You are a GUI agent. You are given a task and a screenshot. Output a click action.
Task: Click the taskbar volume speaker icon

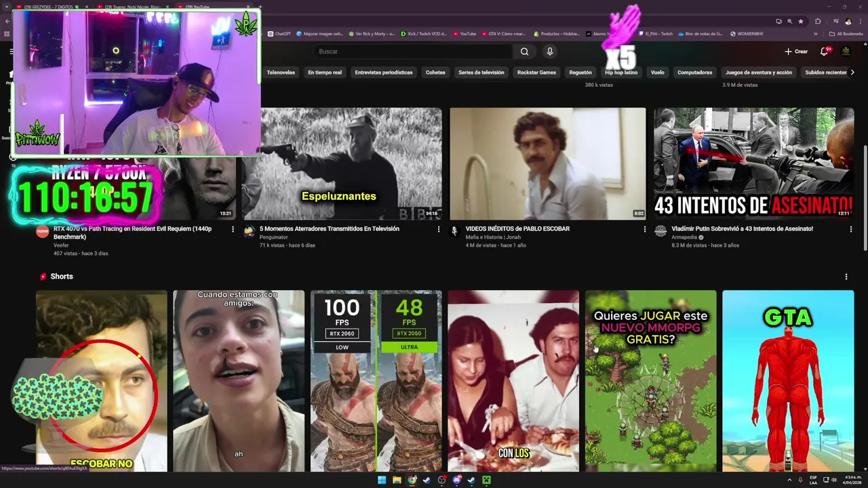click(x=833, y=480)
